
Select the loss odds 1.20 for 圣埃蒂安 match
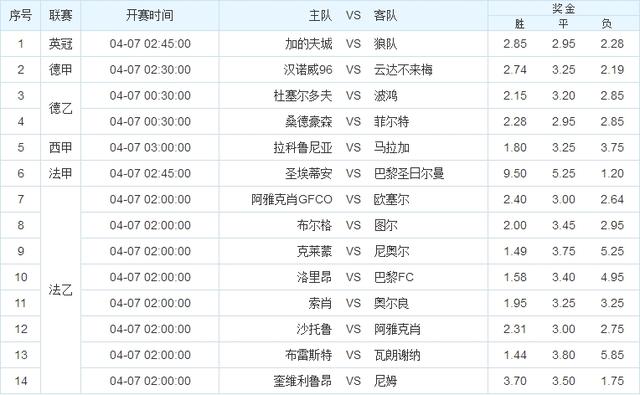tap(612, 173)
